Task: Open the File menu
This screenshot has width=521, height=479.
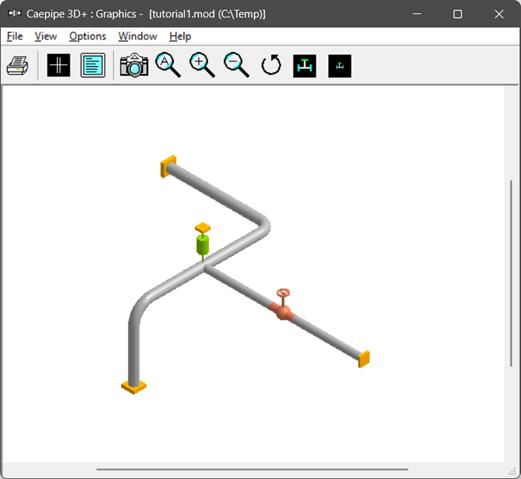Action: [x=15, y=36]
